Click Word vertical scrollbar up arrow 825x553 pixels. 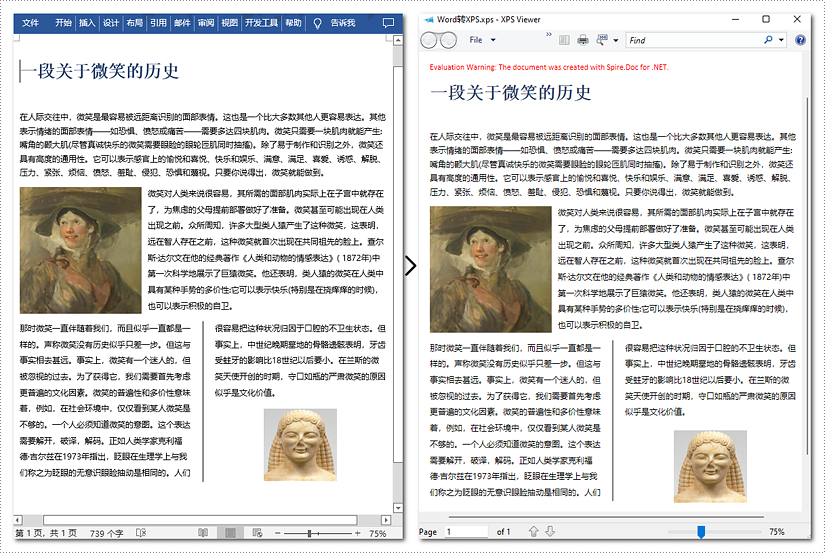[x=398, y=40]
